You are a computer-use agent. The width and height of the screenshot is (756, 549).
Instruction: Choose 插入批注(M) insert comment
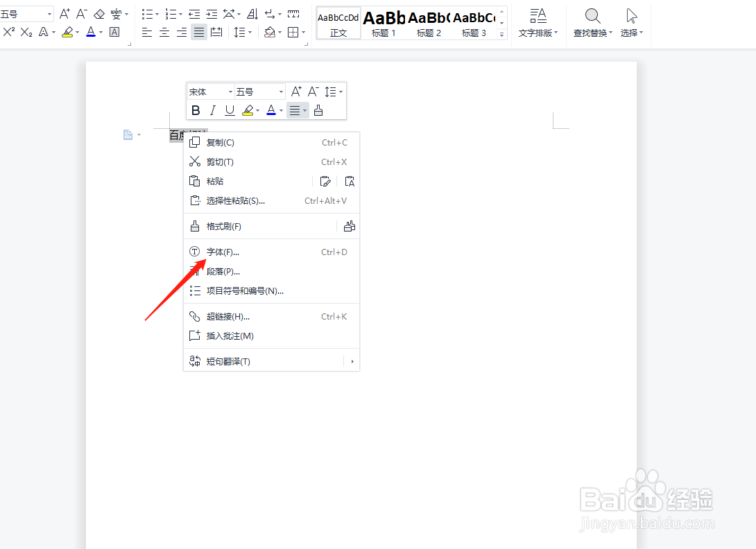(x=271, y=336)
